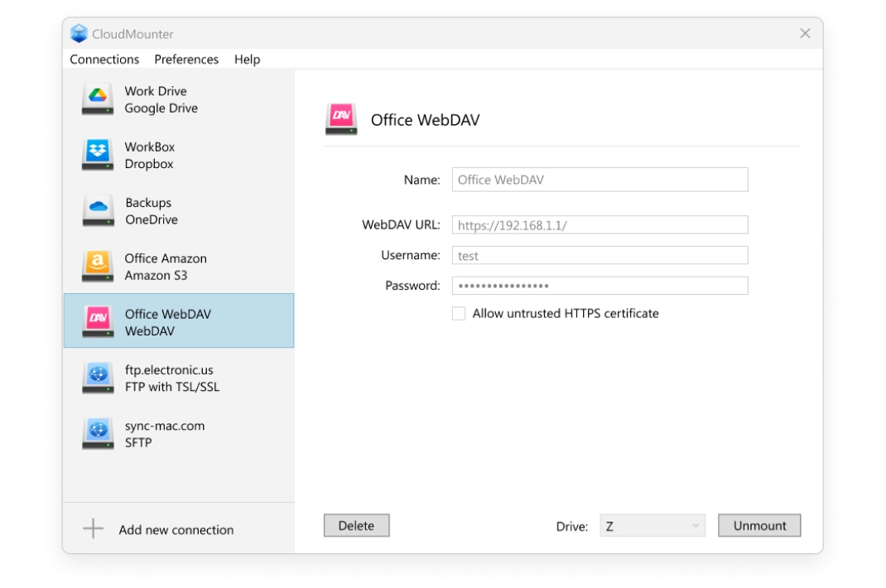Open the Drive letter dropdown
The width and height of the screenshot is (886, 588).
(652, 526)
